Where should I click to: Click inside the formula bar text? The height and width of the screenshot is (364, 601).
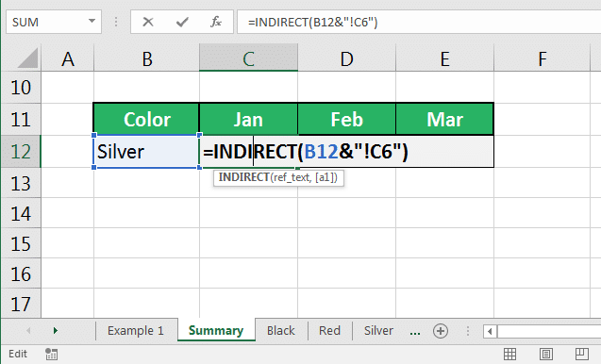point(312,23)
